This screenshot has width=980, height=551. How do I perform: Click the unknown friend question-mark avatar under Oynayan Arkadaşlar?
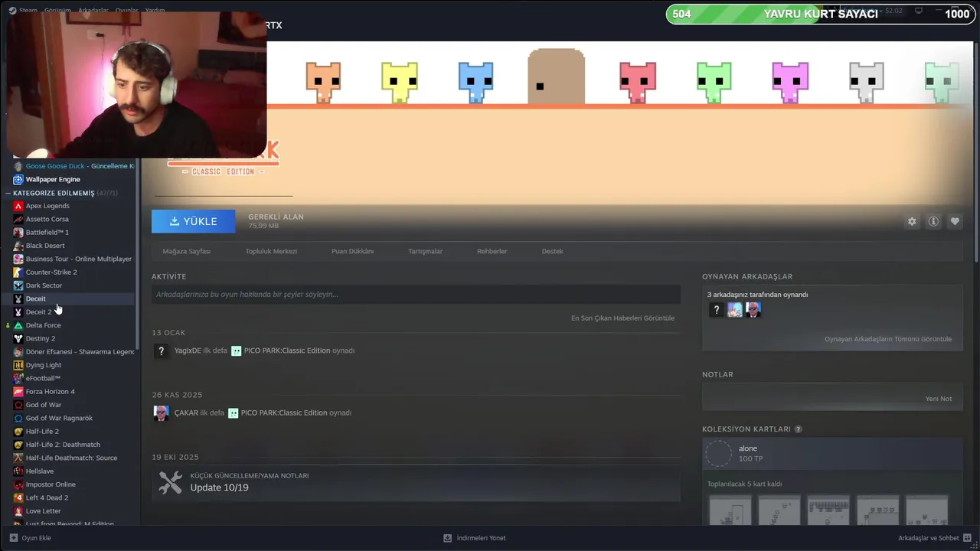[716, 310]
